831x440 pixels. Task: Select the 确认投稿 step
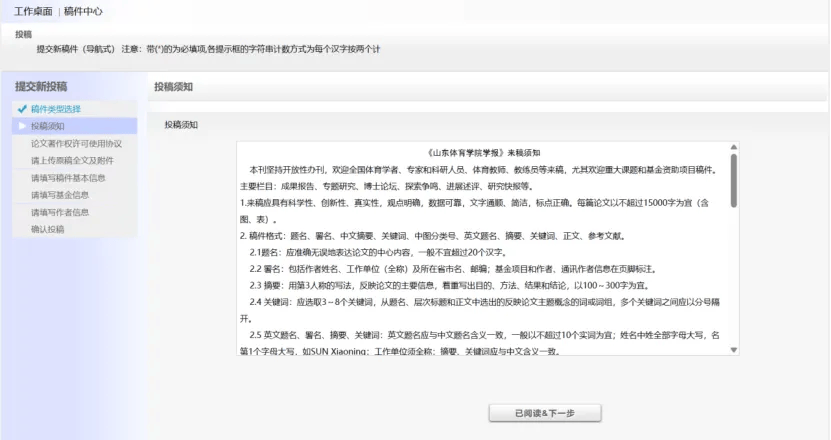[x=47, y=229]
